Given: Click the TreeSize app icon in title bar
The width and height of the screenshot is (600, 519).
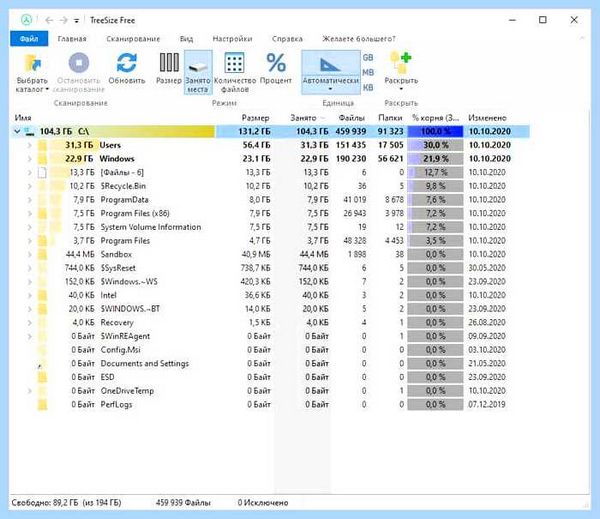Looking at the screenshot, I should (x=26, y=20).
